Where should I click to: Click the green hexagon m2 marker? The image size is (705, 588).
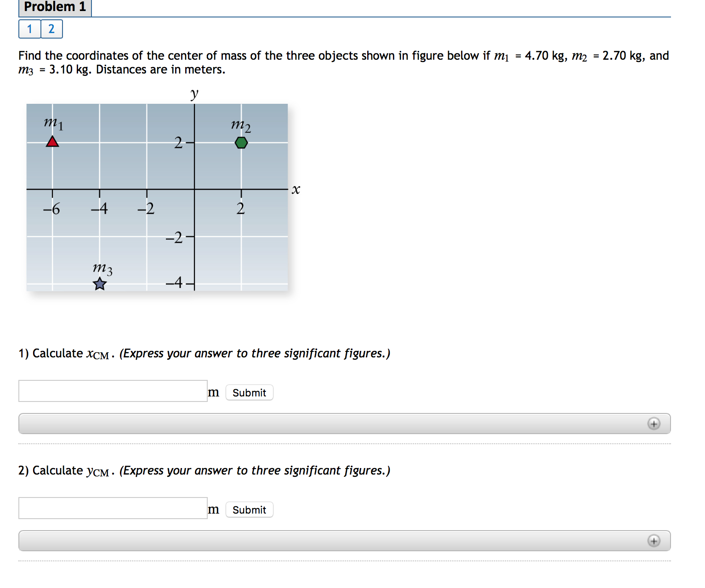[241, 143]
